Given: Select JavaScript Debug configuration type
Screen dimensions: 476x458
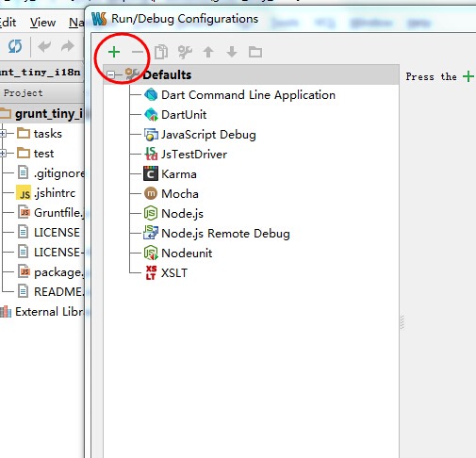Looking at the screenshot, I should coord(208,135).
